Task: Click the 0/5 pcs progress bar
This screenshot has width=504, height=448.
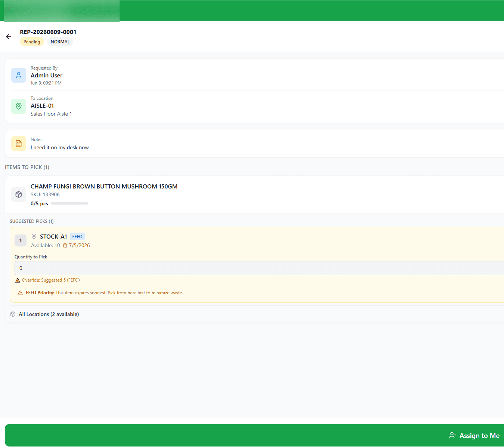Action: coord(69,203)
